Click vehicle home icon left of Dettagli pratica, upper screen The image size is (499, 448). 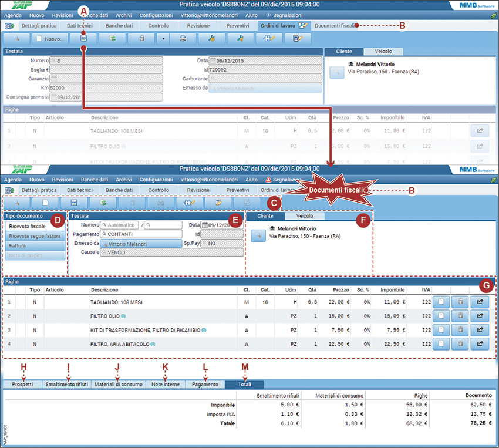[x=10, y=26]
